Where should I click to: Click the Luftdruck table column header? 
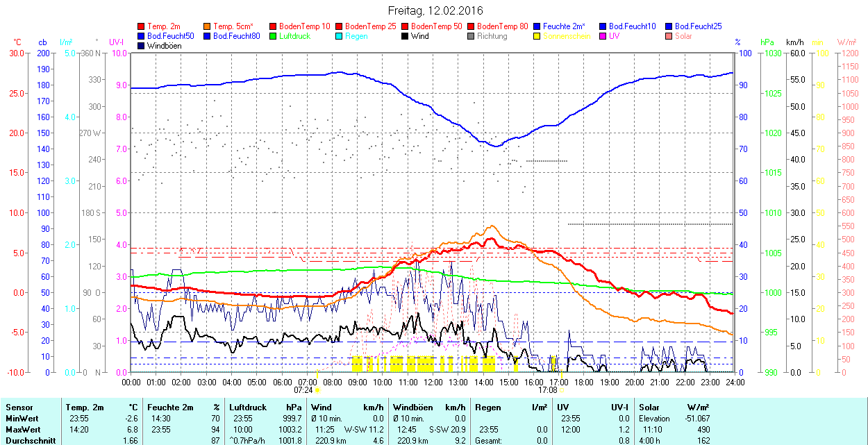[248, 408]
